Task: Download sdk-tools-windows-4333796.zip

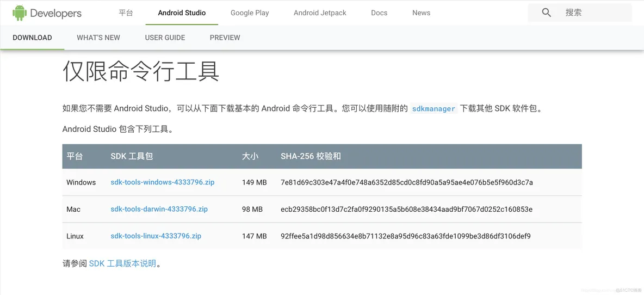Action: pyautogui.click(x=163, y=182)
